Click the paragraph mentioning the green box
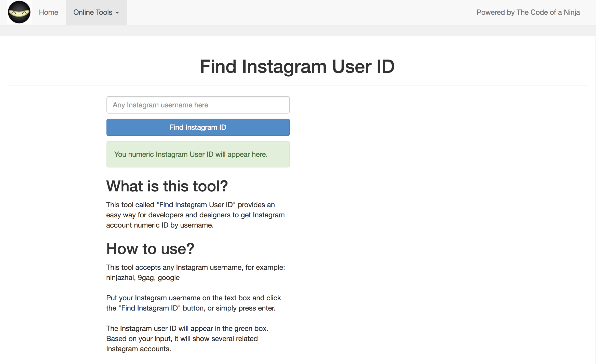 (187, 328)
